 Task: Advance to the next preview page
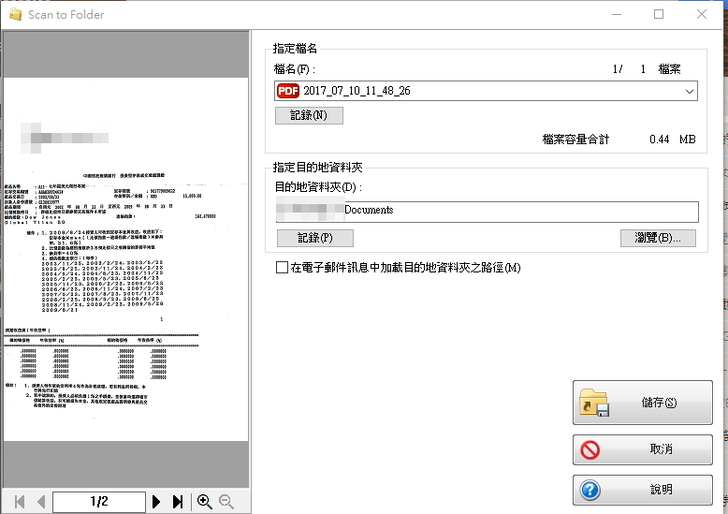tap(156, 501)
